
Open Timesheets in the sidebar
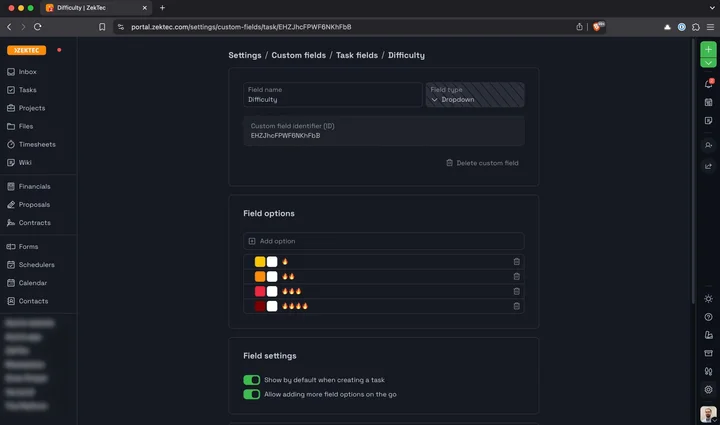[x=31, y=144]
